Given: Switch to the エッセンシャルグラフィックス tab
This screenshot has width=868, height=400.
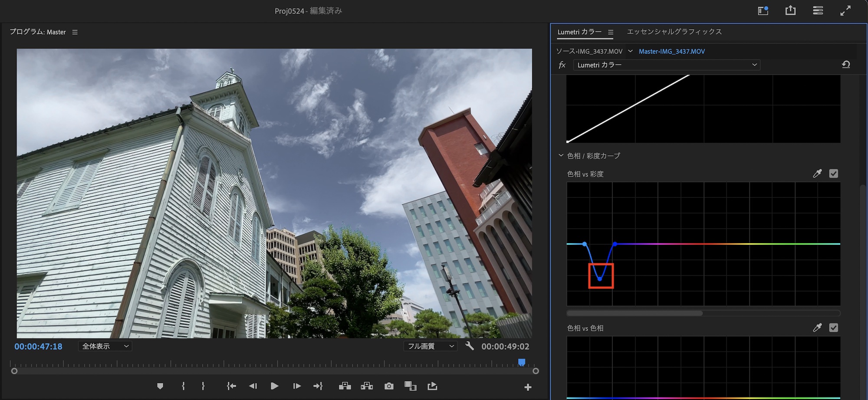Looking at the screenshot, I should coord(674,32).
